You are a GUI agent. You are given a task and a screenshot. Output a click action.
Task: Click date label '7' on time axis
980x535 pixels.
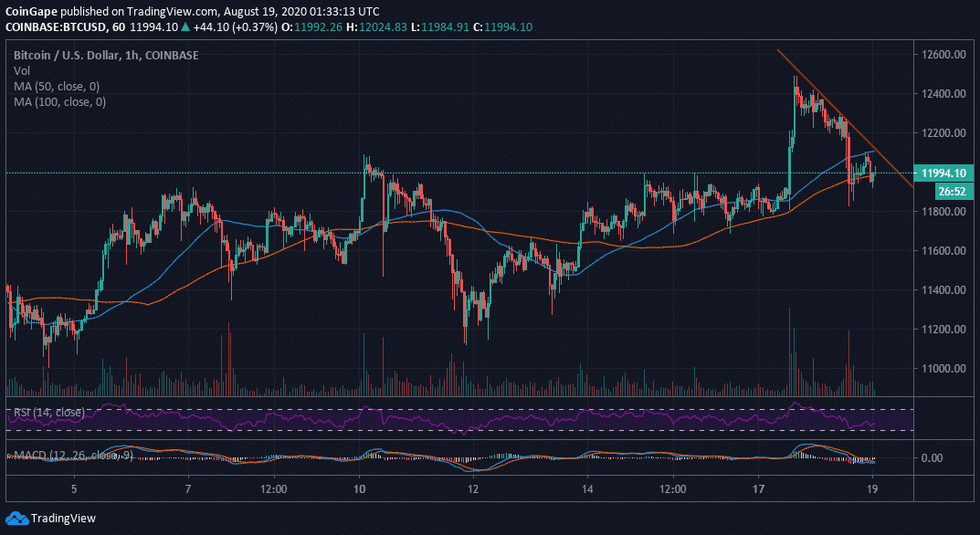[188, 488]
